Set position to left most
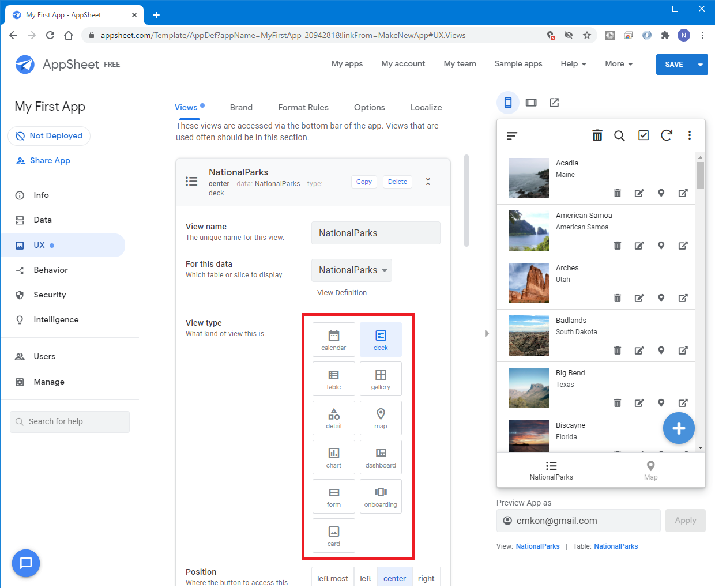Screen dimensions: 715x588 tap(333, 578)
